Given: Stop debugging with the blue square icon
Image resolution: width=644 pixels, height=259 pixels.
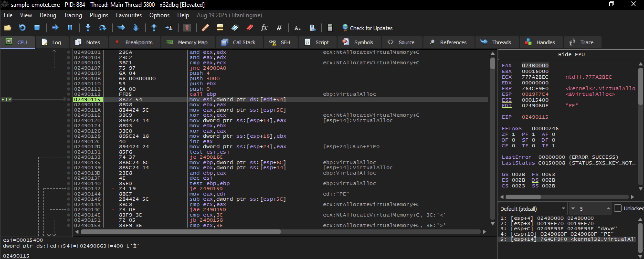Looking at the screenshot, I should tap(37, 28).
